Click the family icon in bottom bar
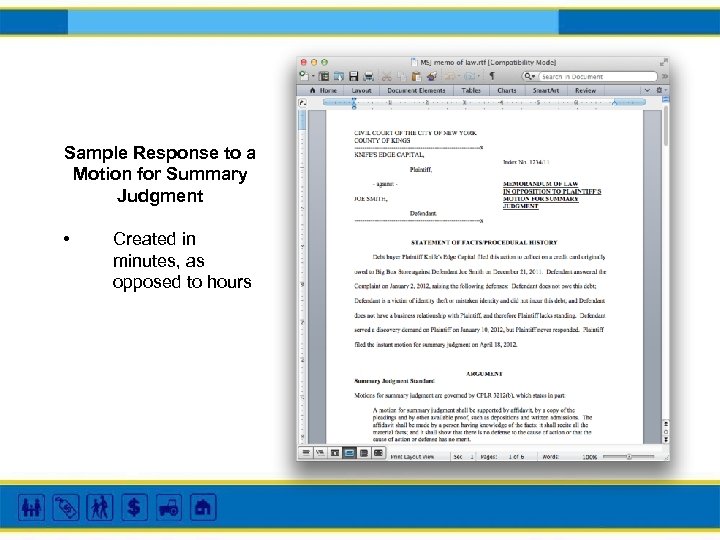 [32, 507]
